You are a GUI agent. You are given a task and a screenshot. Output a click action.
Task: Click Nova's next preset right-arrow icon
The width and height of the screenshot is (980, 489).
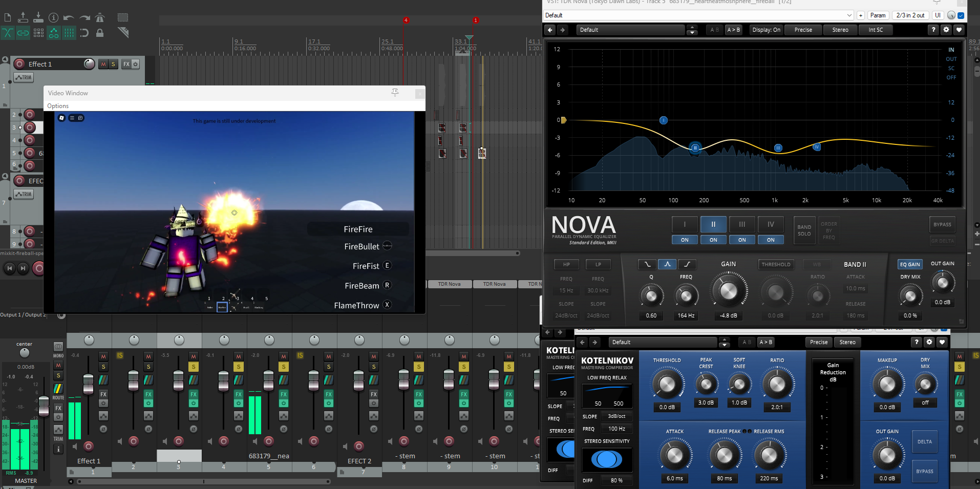coord(562,30)
